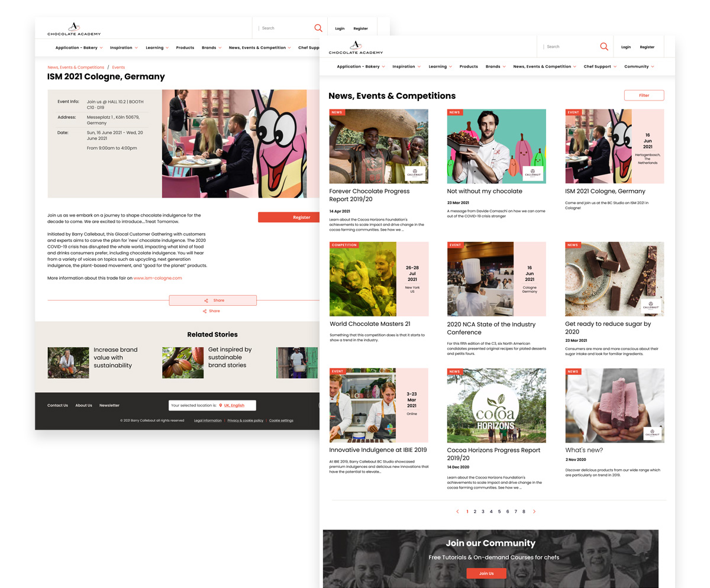
Task: Open the Inspiration dropdown on left page
Action: 124,48
